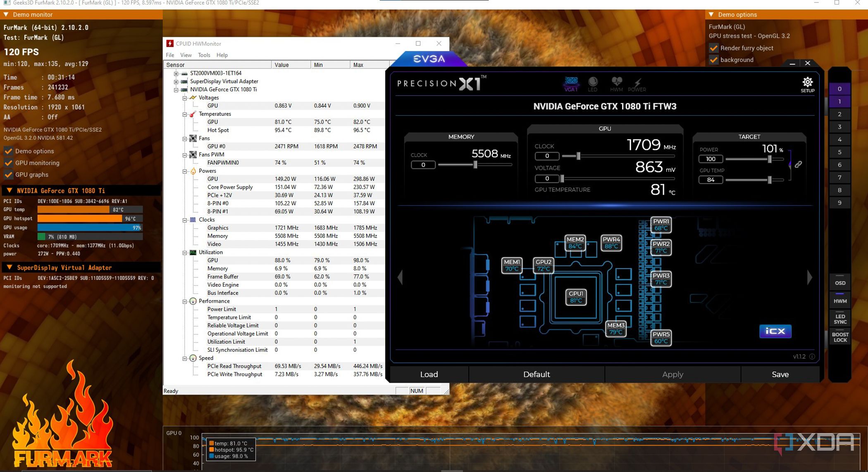Select profile 5 in Precision X1 sidebar
Viewport: 868px width, 472px height.
[x=839, y=152]
